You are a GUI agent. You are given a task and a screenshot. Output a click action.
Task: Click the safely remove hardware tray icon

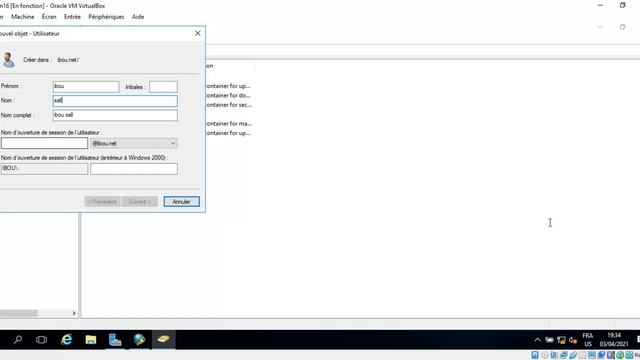(549, 340)
